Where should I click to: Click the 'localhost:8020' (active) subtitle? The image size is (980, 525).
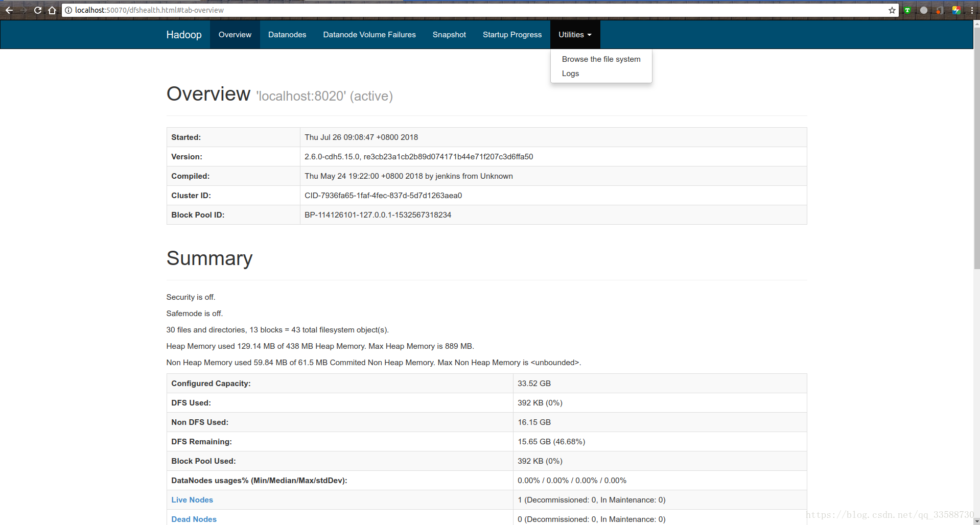coord(324,96)
